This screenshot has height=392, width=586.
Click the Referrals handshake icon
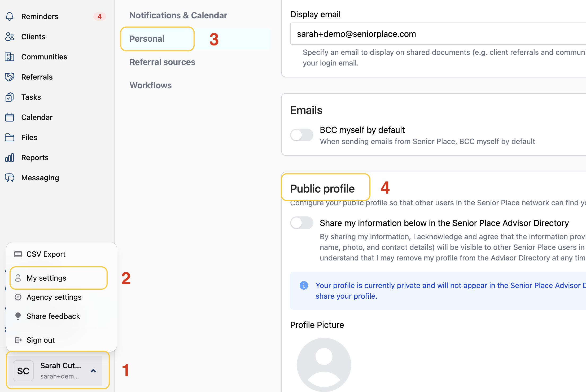pyautogui.click(x=10, y=77)
